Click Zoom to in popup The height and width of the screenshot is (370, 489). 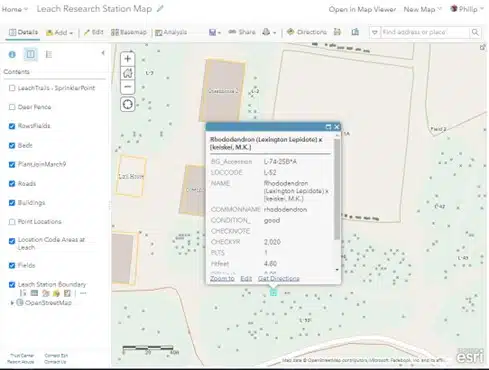(x=222, y=278)
